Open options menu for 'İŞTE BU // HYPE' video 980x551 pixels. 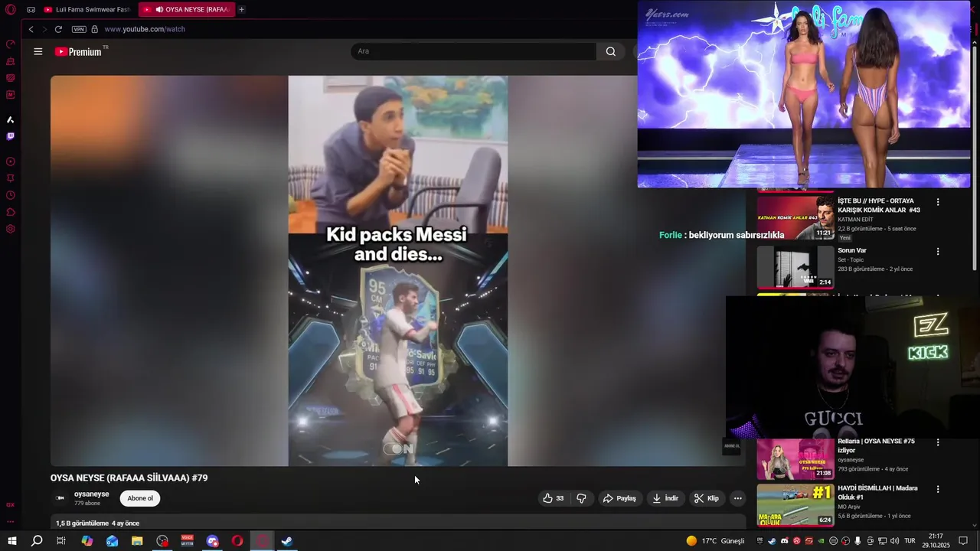938,202
